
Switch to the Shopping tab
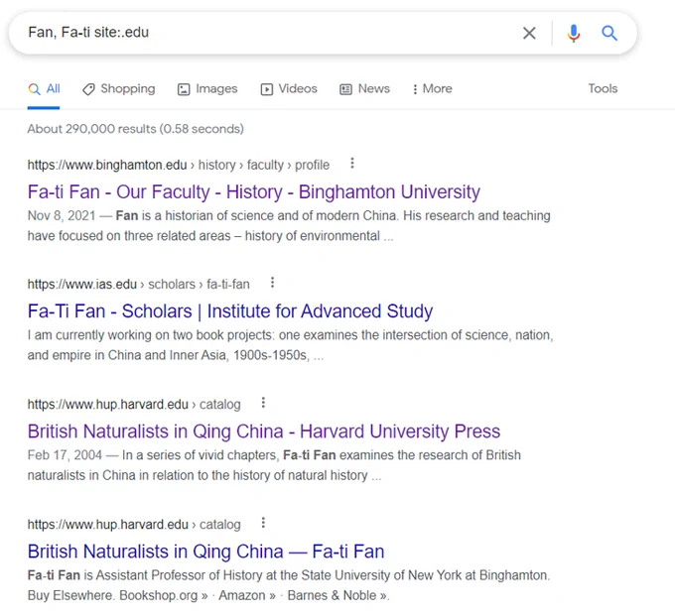click(x=119, y=89)
